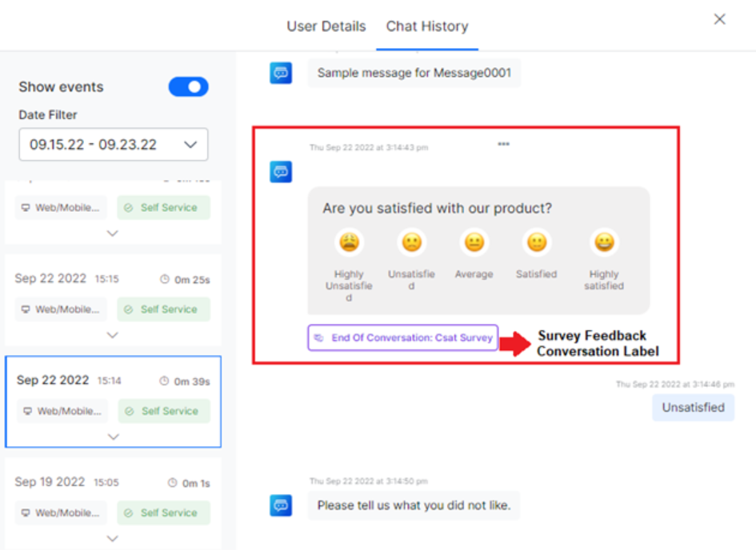Click the Highly Unsatisfied emoji face
The image size is (756, 550).
coord(349,242)
